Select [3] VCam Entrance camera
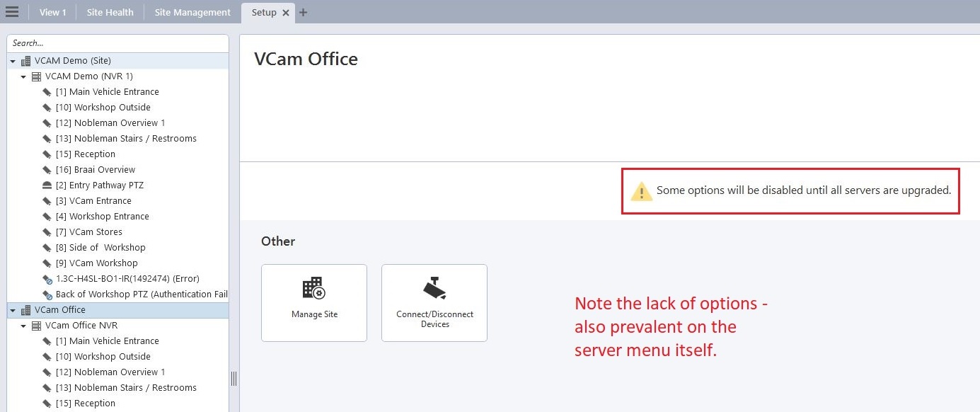The height and width of the screenshot is (412, 980). point(93,201)
